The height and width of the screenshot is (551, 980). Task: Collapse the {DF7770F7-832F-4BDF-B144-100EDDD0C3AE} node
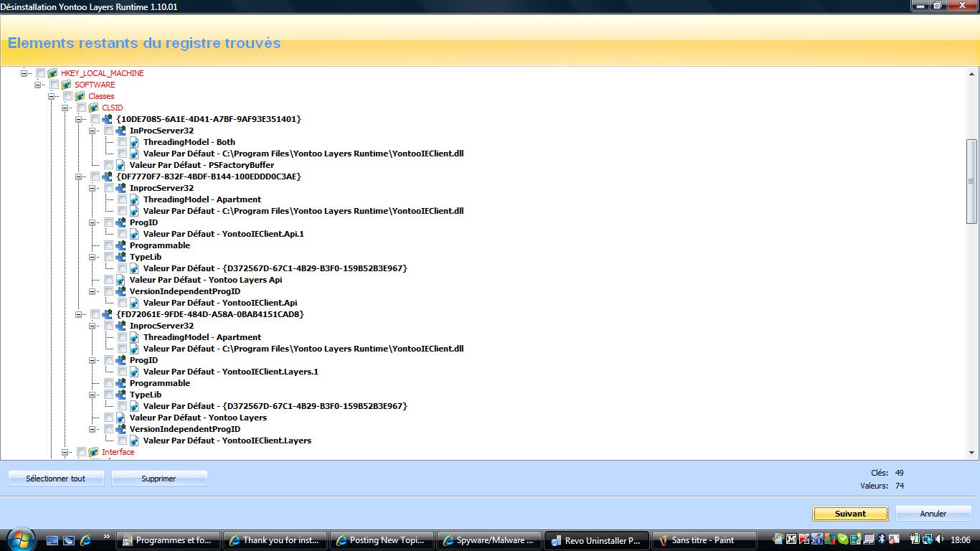point(78,176)
